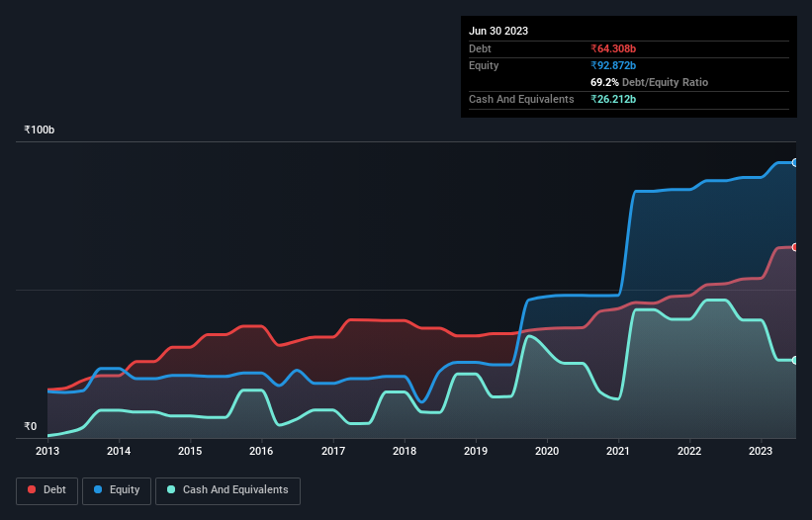Viewport: 812px width, 520px height.
Task: Click the ₹100b y-axis label
Action: pos(40,130)
